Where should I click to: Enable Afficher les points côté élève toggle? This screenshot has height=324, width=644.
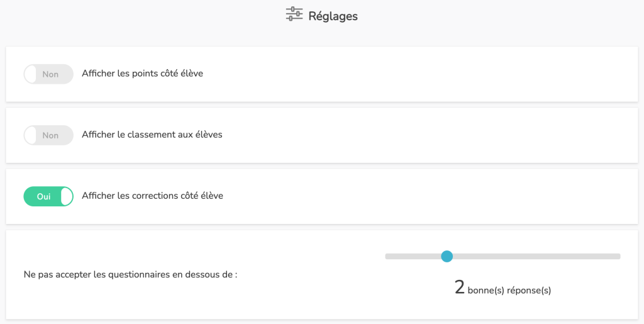[48, 74]
